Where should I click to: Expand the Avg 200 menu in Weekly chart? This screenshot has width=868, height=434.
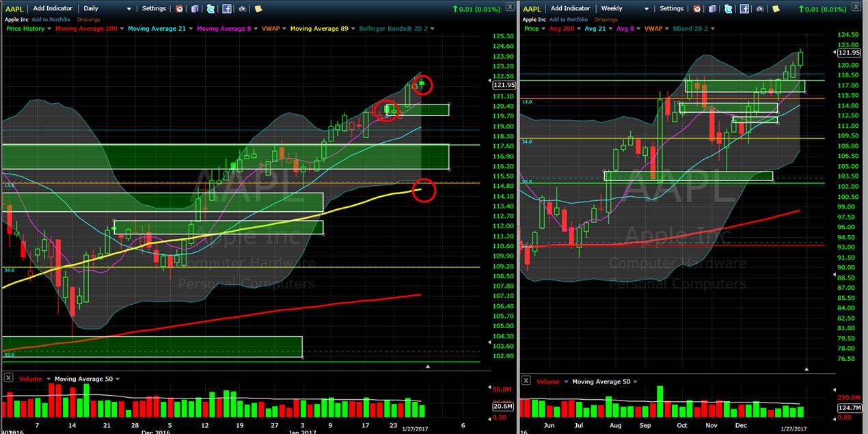pos(579,29)
